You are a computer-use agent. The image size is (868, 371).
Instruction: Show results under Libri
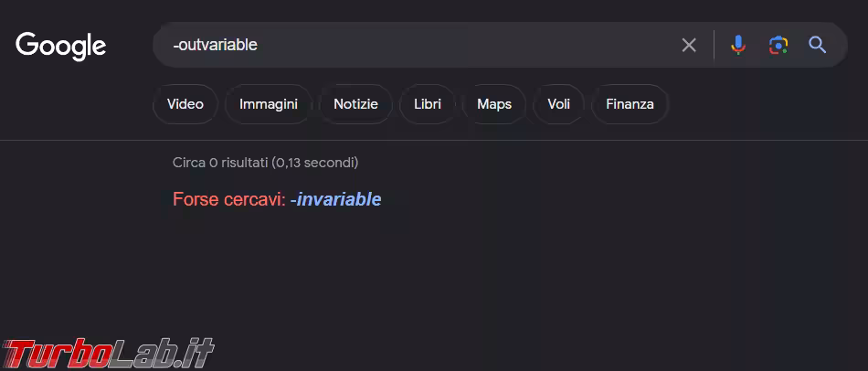click(x=427, y=104)
